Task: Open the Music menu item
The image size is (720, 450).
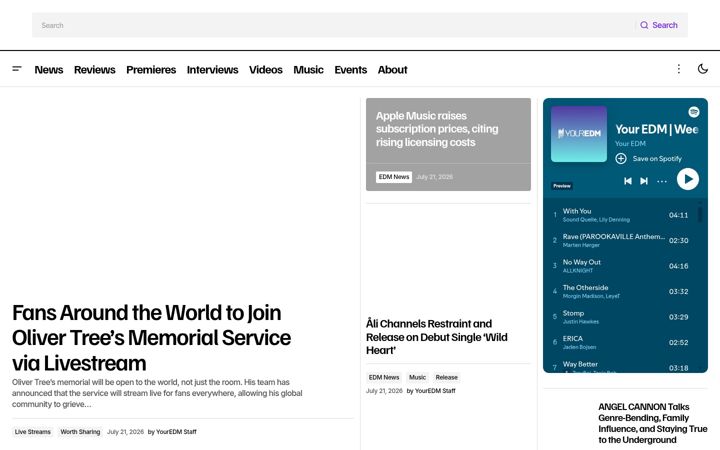Action: pos(308,70)
